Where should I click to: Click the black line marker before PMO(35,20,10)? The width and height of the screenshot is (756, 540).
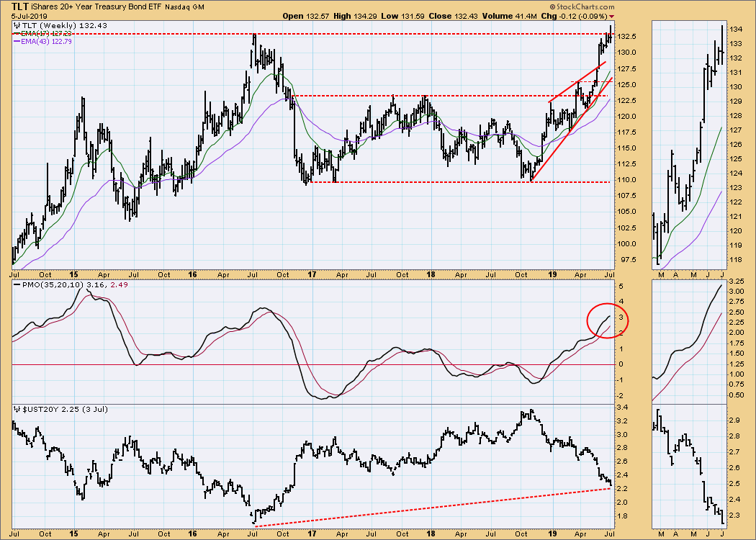[x=17, y=285]
